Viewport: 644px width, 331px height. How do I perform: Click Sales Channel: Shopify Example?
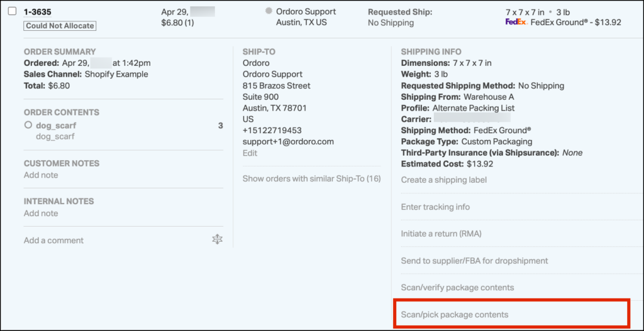(x=86, y=74)
